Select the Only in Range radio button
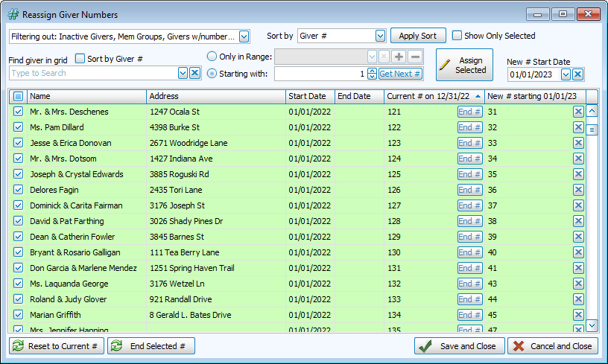This screenshot has height=364, width=608. click(x=212, y=57)
